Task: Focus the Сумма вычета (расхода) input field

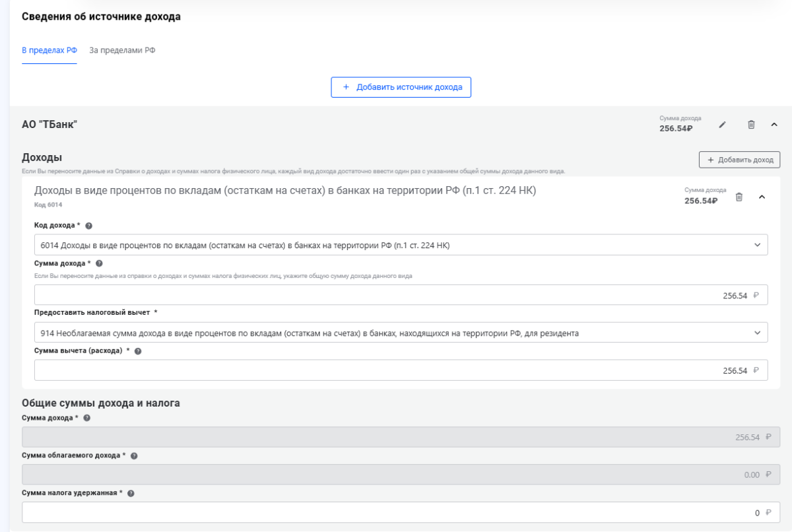Action: tap(401, 370)
